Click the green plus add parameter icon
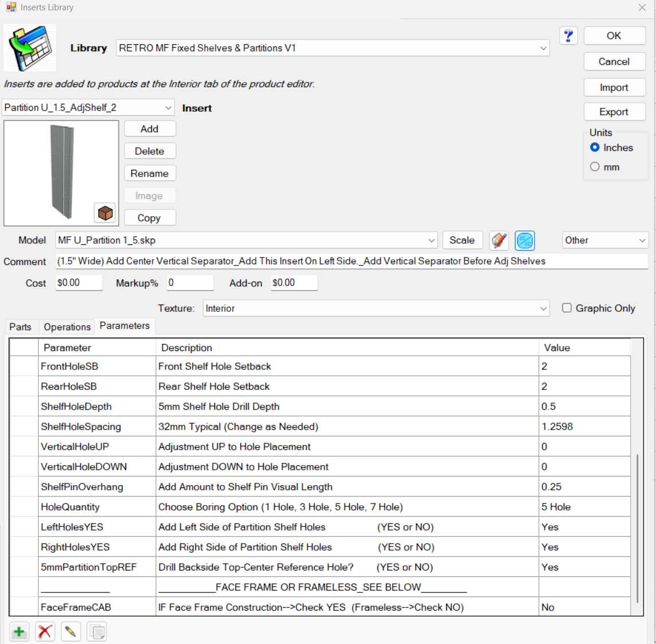The image size is (656, 644). [19, 632]
